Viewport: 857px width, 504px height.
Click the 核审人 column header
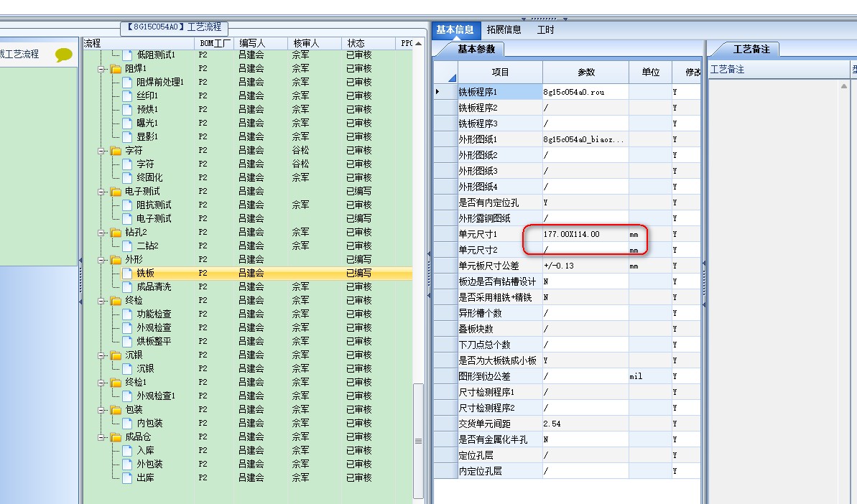(x=315, y=43)
